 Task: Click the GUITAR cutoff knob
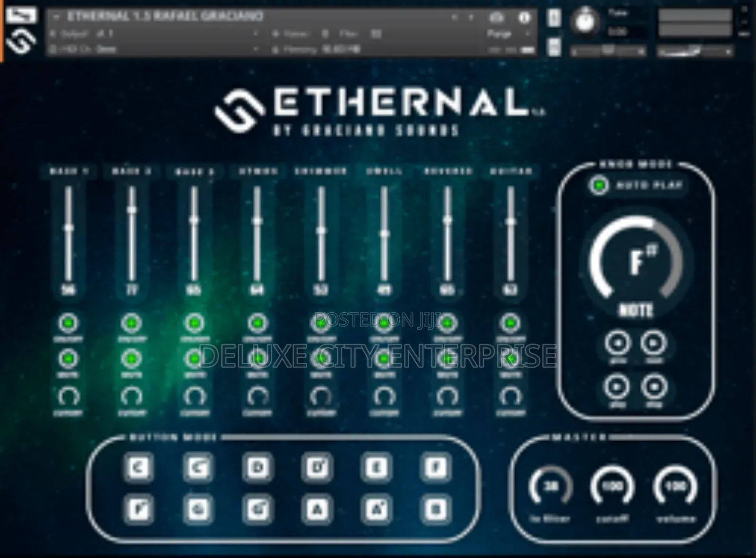pos(510,396)
